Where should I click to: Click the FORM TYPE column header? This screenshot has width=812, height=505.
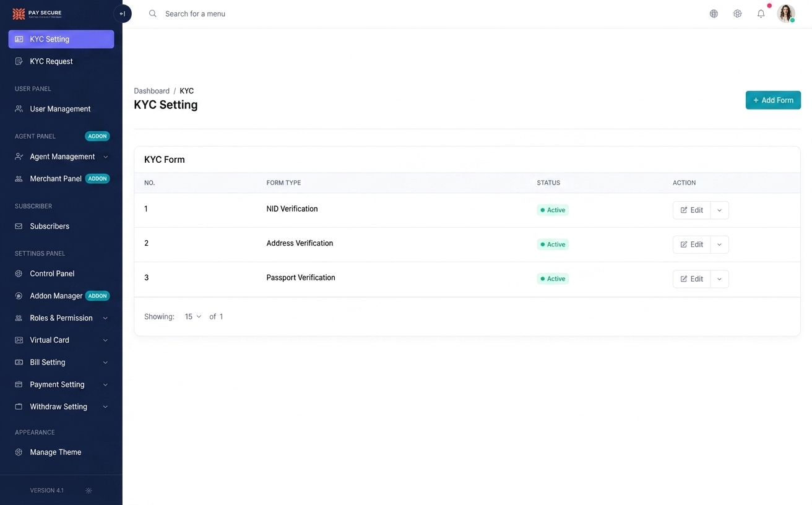click(x=283, y=183)
